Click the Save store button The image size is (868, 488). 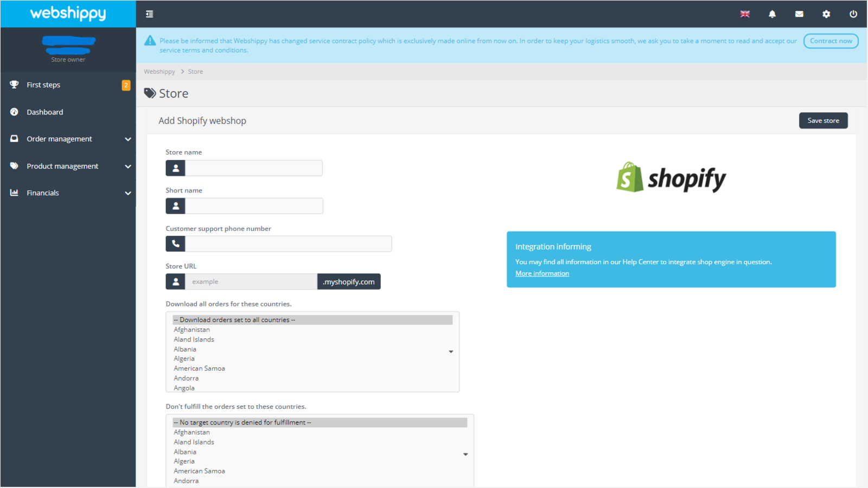(x=823, y=120)
